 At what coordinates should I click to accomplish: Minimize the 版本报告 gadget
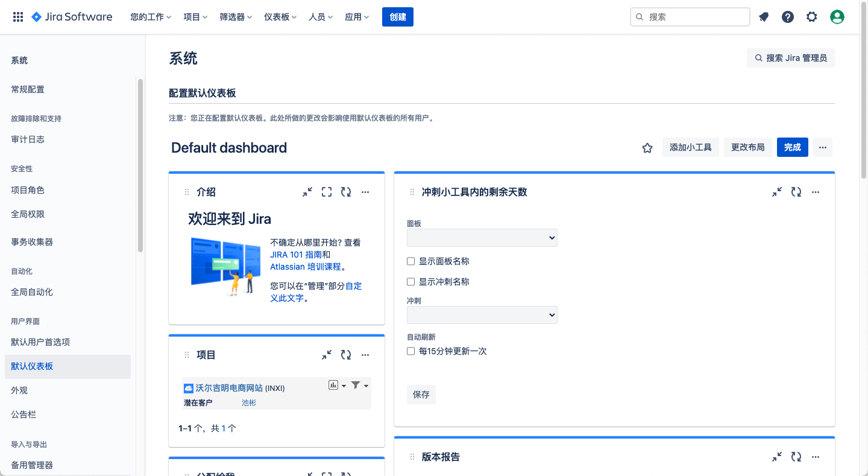(x=777, y=457)
